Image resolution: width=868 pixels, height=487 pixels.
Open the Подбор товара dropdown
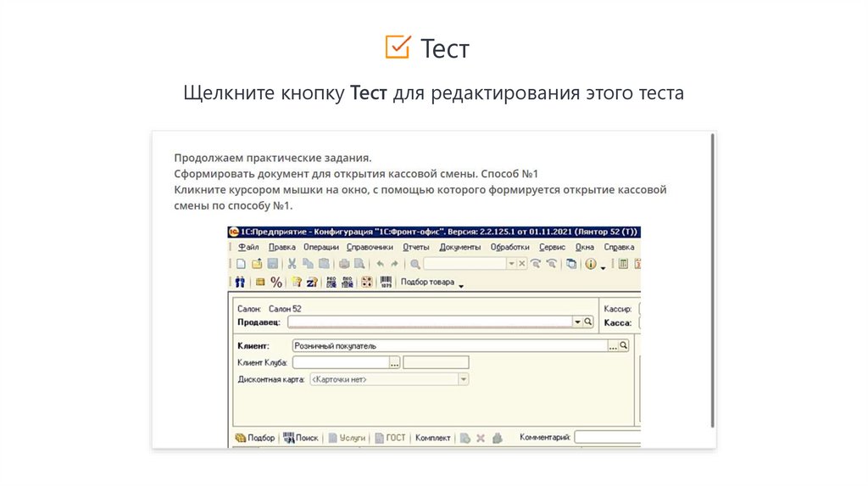pyautogui.click(x=460, y=285)
